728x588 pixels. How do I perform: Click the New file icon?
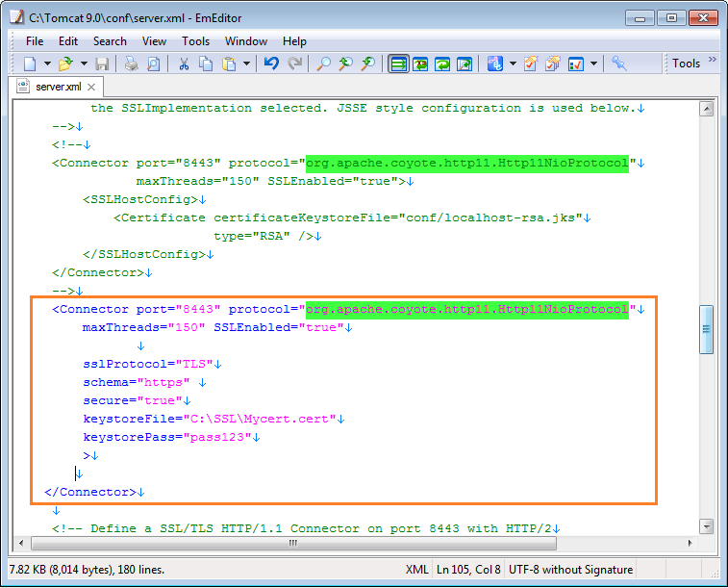pos(30,64)
